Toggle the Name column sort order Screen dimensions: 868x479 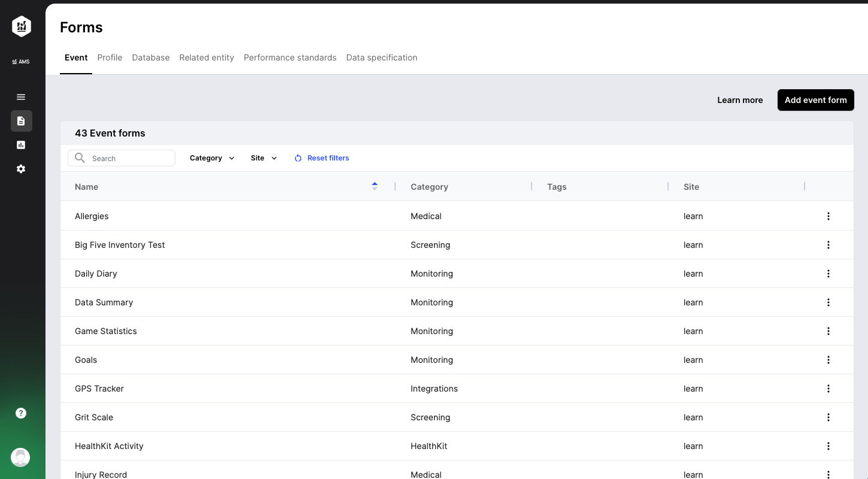(375, 186)
